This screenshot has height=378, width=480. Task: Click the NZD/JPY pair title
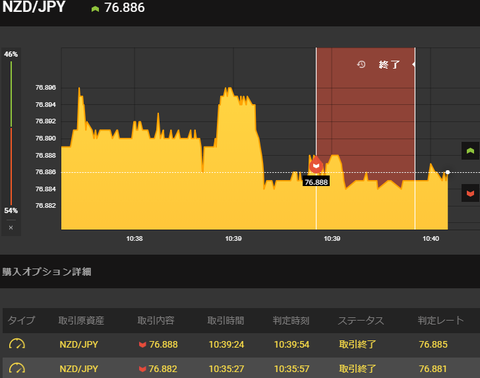[x=34, y=7]
